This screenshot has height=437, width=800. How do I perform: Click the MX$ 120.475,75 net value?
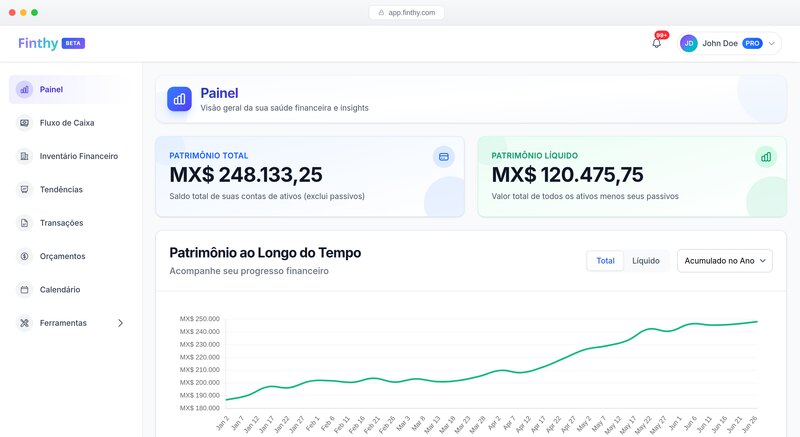coord(567,175)
